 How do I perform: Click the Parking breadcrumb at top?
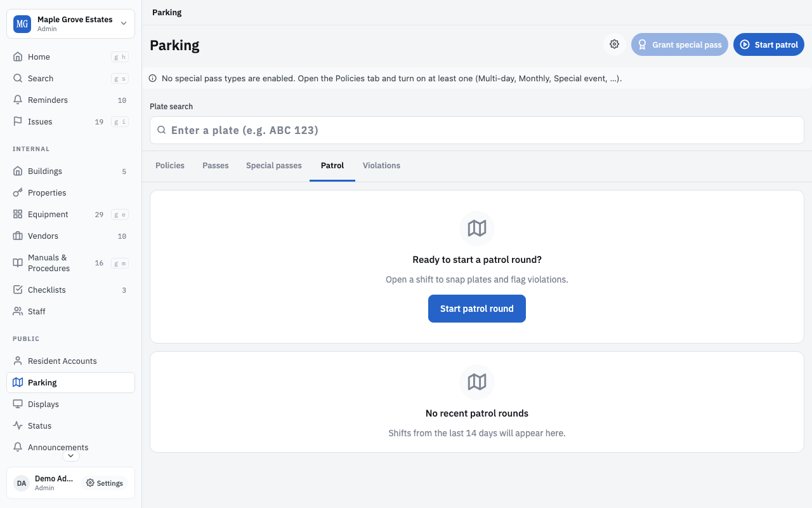click(x=167, y=12)
